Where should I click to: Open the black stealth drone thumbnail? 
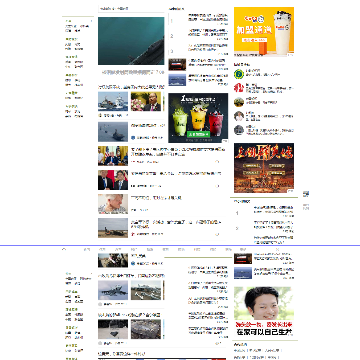point(113,329)
